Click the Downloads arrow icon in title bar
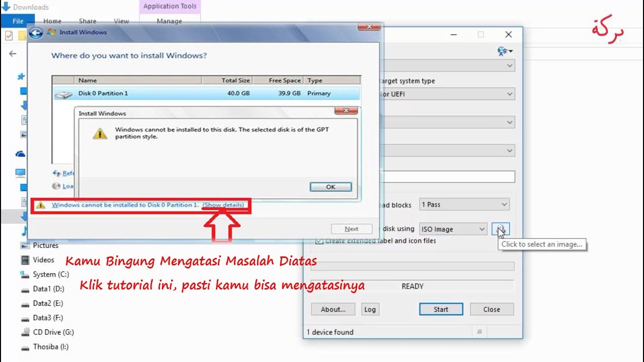 tap(6, 7)
